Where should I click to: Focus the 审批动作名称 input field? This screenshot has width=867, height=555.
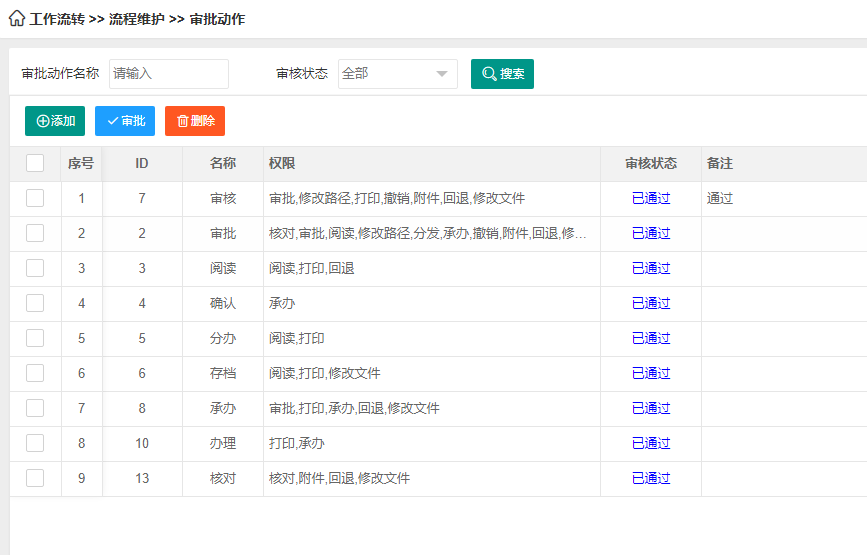(x=169, y=74)
